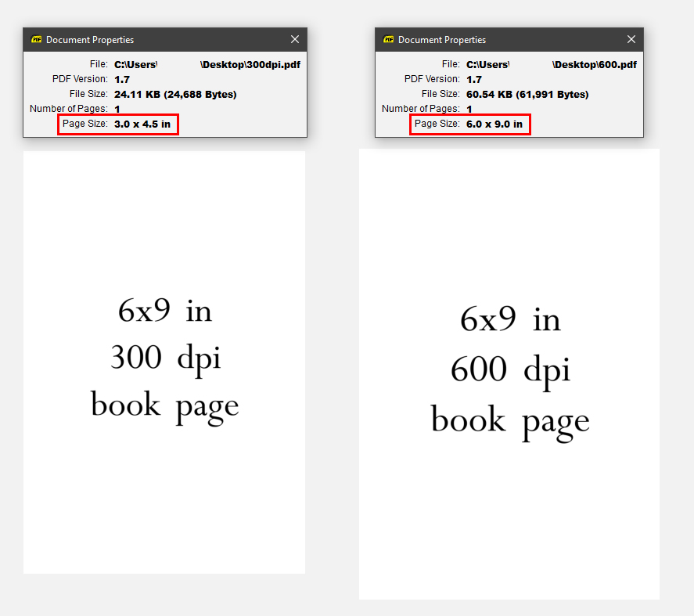Click the 3.0 x 4.5 in page size value
The image size is (694, 616).
[142, 124]
